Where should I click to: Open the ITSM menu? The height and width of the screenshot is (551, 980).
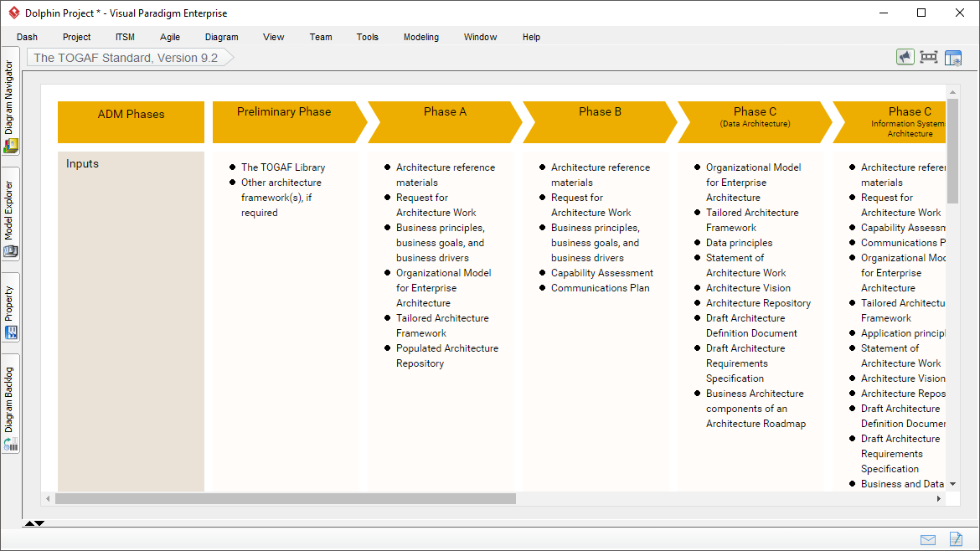(125, 37)
